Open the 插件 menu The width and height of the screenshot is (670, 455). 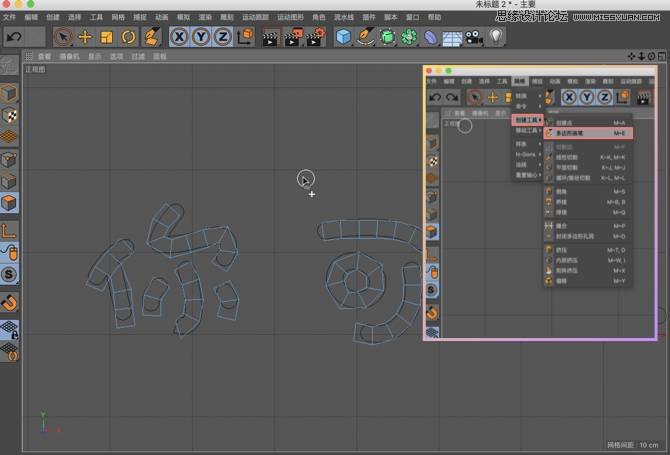click(369, 17)
